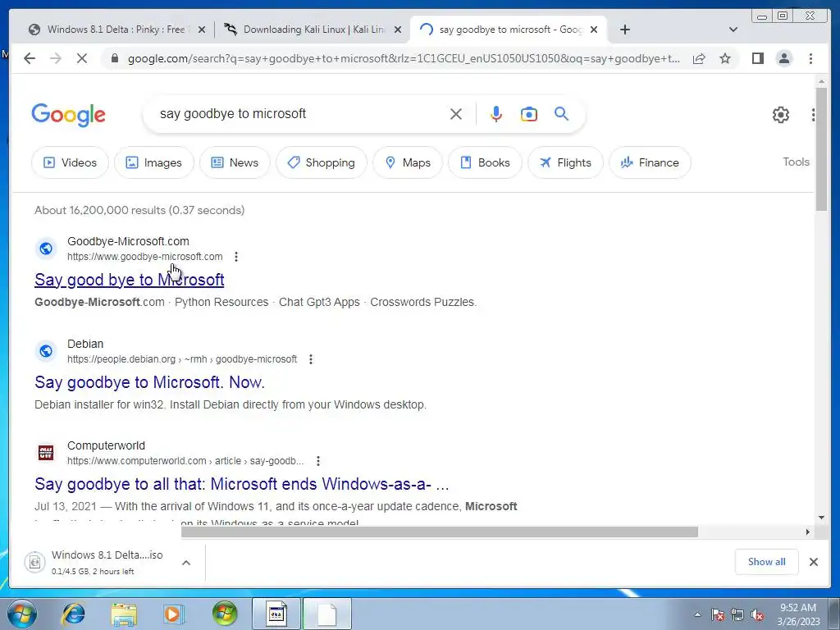Open site info lock icon
Image resolution: width=840 pixels, height=630 pixels.
coord(114,58)
